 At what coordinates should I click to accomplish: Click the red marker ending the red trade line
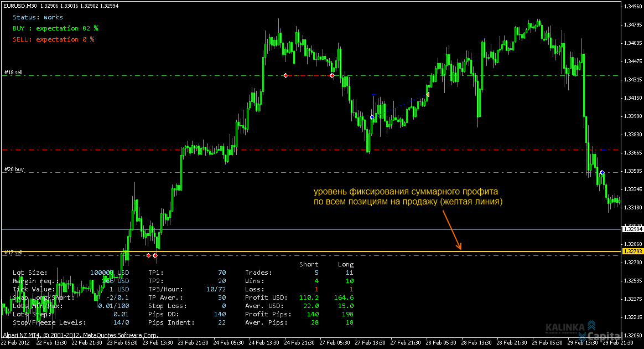coord(333,76)
